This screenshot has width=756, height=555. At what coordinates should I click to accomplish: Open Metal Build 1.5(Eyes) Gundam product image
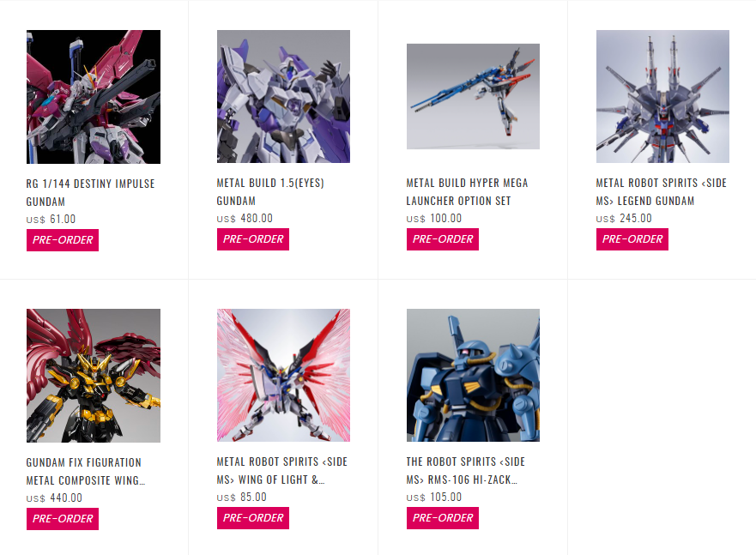[x=283, y=96]
